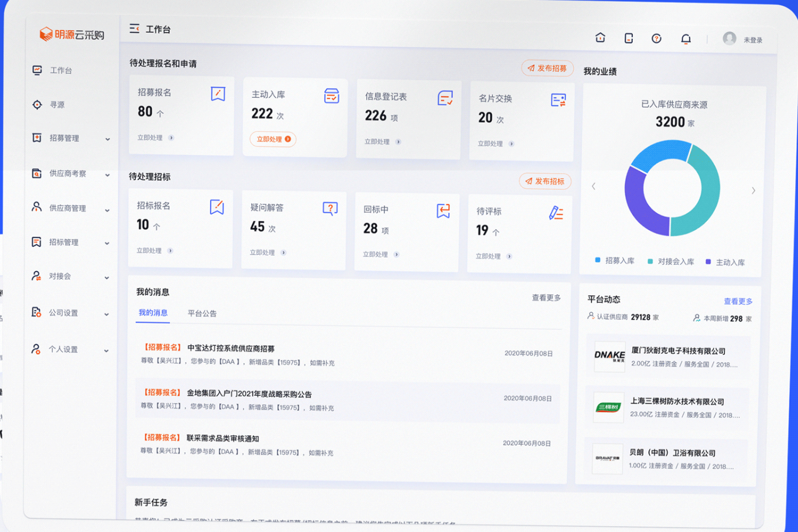The image size is (798, 532).
Task: Expand the 供应商考察 submenu arrow
Action: [x=108, y=175]
